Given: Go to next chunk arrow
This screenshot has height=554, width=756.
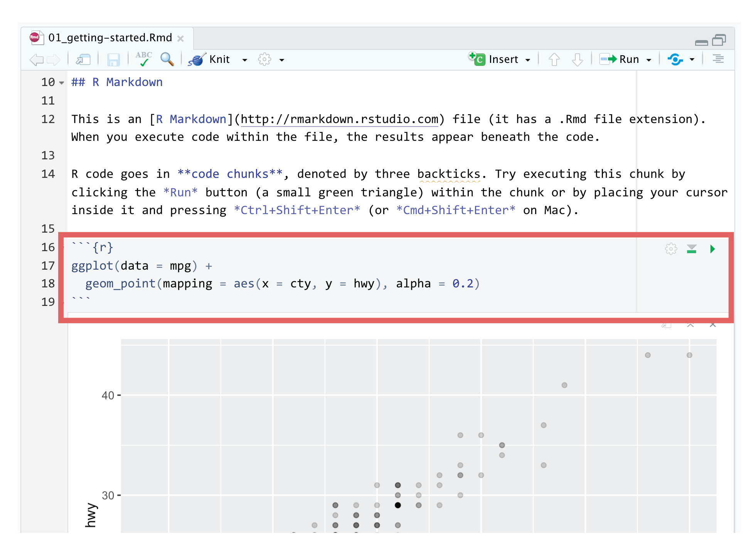Looking at the screenshot, I should 577,59.
